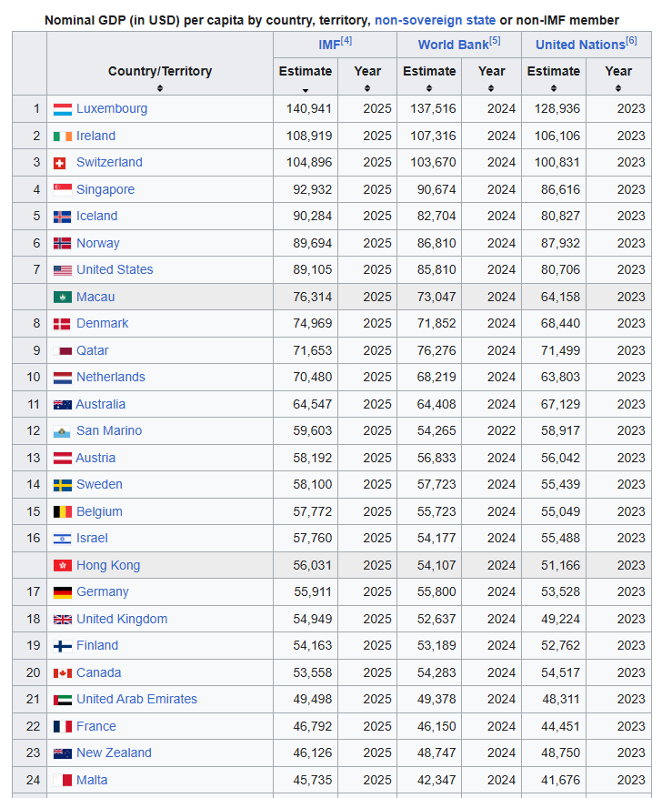Image resolution: width=672 pixels, height=798 pixels.
Task: Open the Qatar country link
Action: click(x=92, y=350)
